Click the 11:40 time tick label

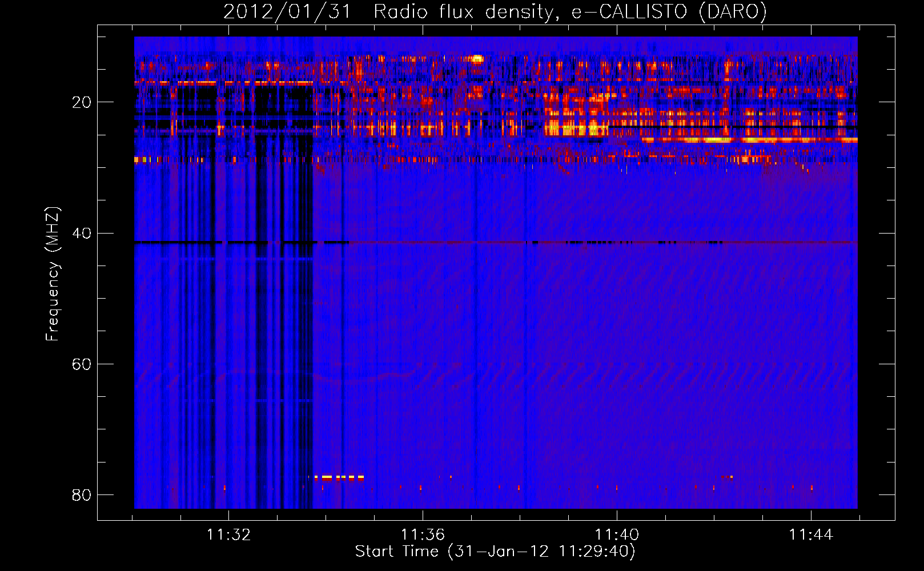click(x=617, y=535)
